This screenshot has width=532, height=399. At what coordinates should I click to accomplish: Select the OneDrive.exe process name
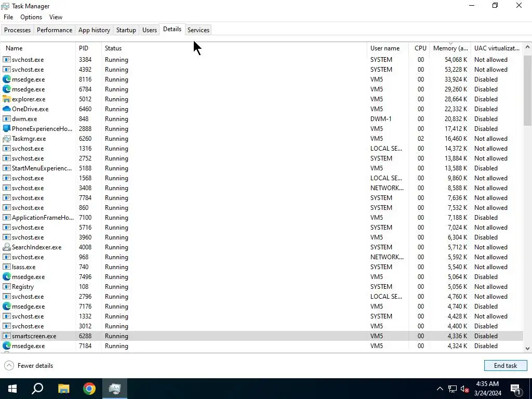coord(30,109)
